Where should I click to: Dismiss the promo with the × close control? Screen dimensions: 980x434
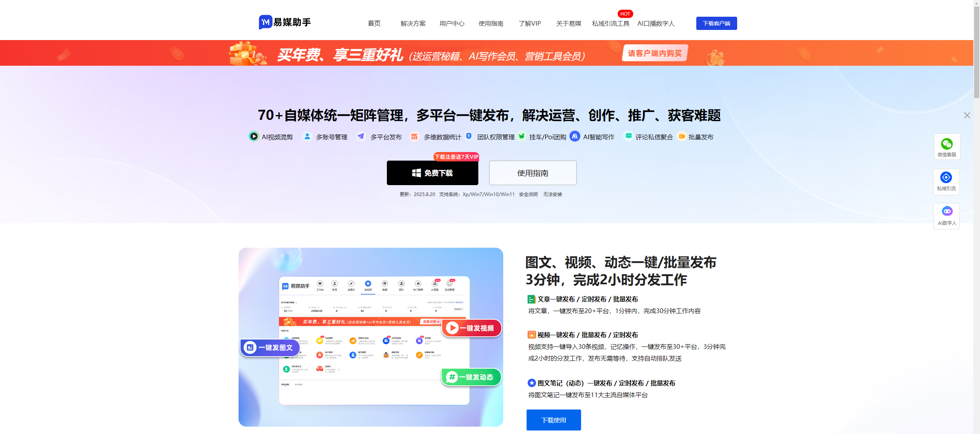(x=967, y=115)
